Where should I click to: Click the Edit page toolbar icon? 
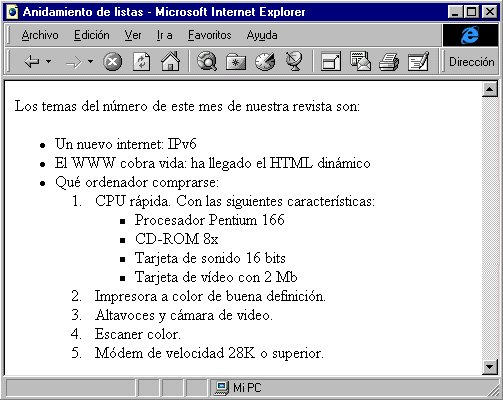(x=419, y=61)
